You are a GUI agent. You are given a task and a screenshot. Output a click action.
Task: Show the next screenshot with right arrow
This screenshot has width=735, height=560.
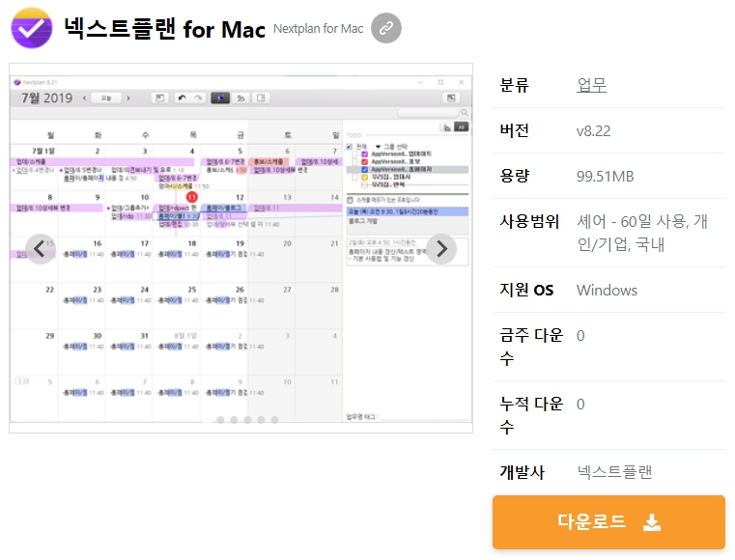point(441,249)
